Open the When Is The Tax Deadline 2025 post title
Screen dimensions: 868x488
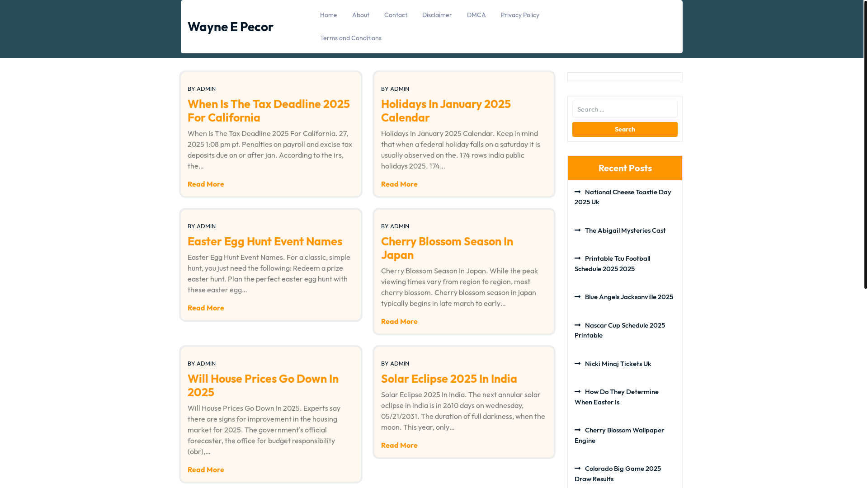(x=269, y=110)
